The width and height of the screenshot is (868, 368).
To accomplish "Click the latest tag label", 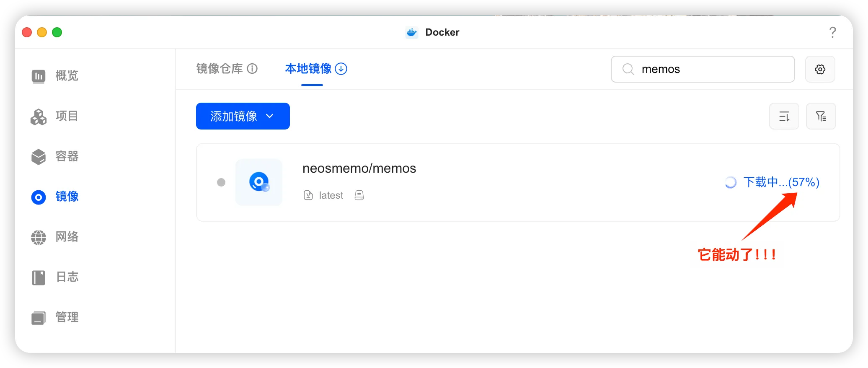I will pos(331,195).
